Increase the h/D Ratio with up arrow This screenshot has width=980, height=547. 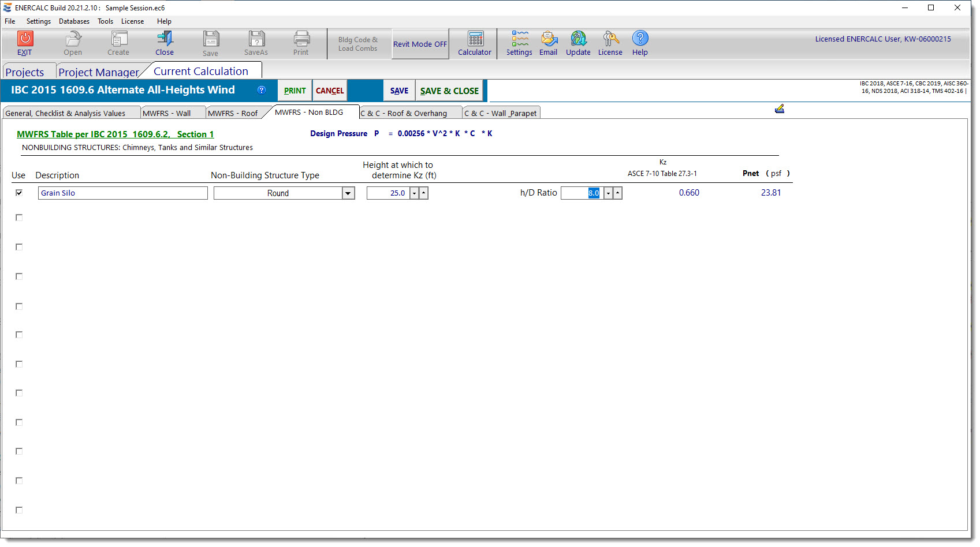[618, 193]
